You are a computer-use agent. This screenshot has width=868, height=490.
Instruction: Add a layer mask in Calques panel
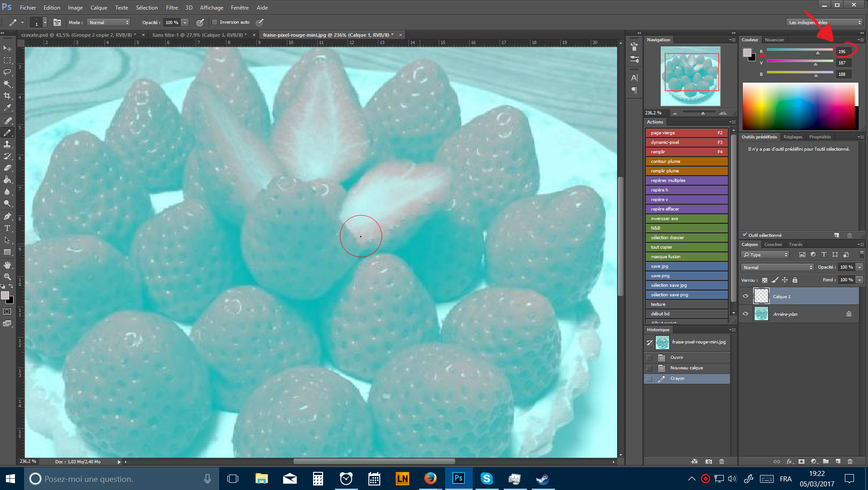[x=801, y=461]
